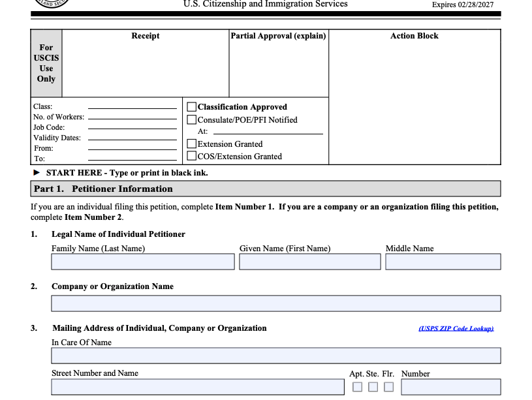This screenshot has width=532, height=400.
Task: Click the 'U.S. Citizenship and Immigration Services' title
Action: (266, 4)
